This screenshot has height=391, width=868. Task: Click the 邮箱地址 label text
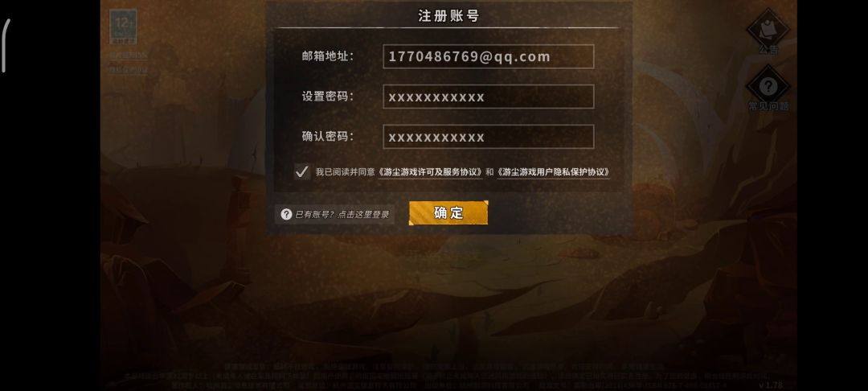(328, 56)
